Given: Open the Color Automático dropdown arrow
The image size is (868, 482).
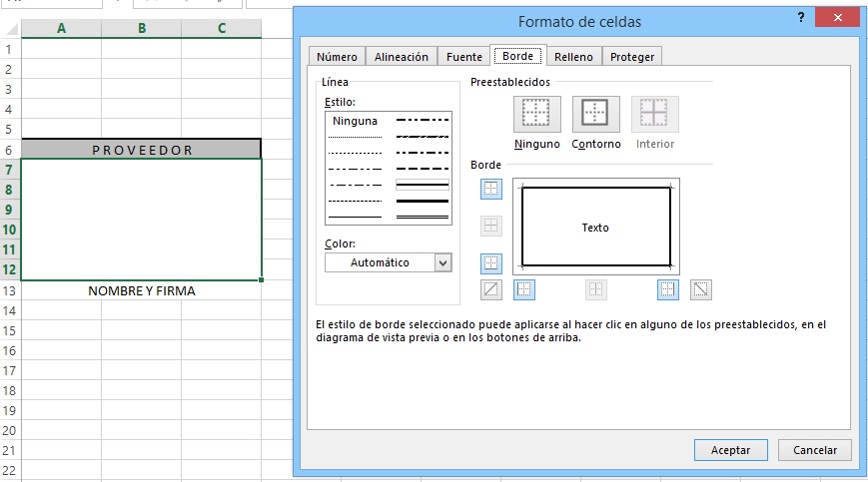Looking at the screenshot, I should [443, 262].
